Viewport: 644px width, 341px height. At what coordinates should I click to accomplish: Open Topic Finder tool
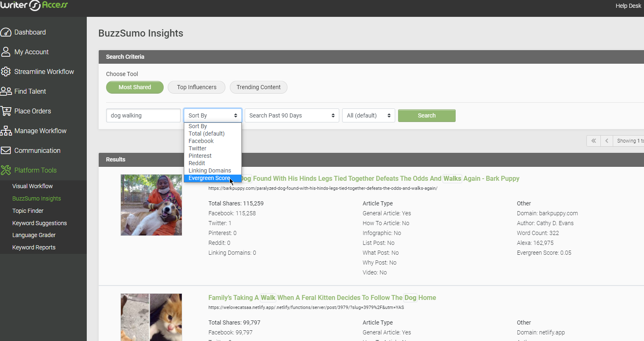[x=28, y=211]
